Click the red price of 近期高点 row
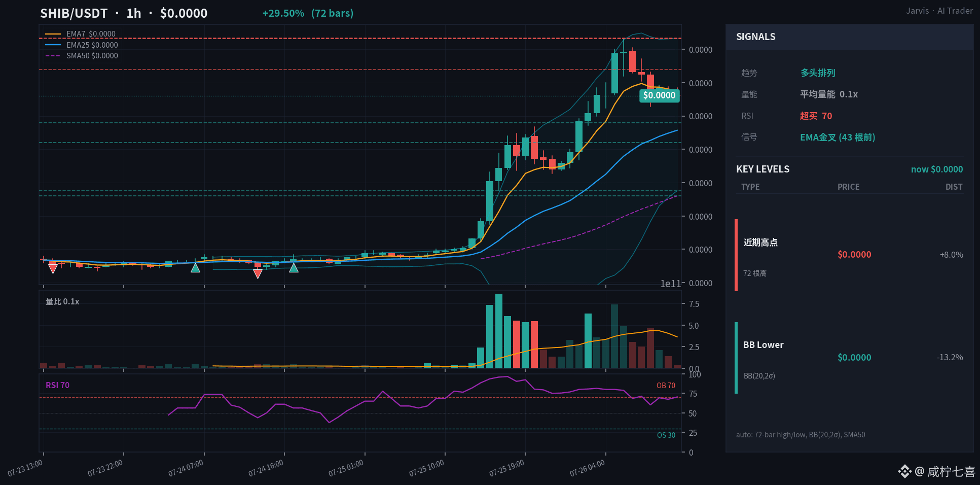The height and width of the screenshot is (485, 980). click(x=854, y=255)
